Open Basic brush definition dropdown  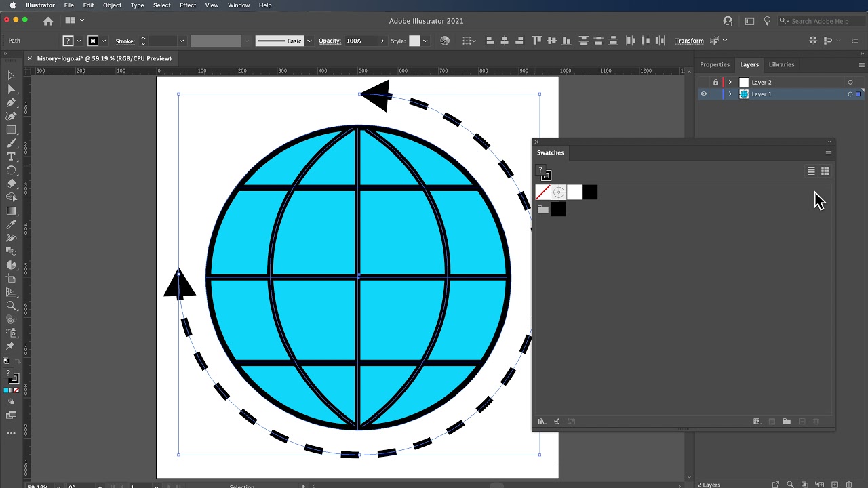[310, 41]
